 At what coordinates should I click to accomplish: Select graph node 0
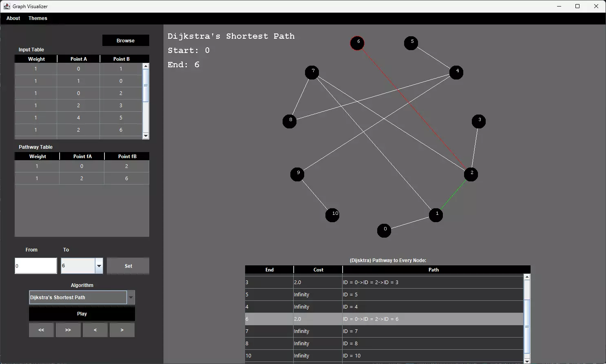[384, 230]
